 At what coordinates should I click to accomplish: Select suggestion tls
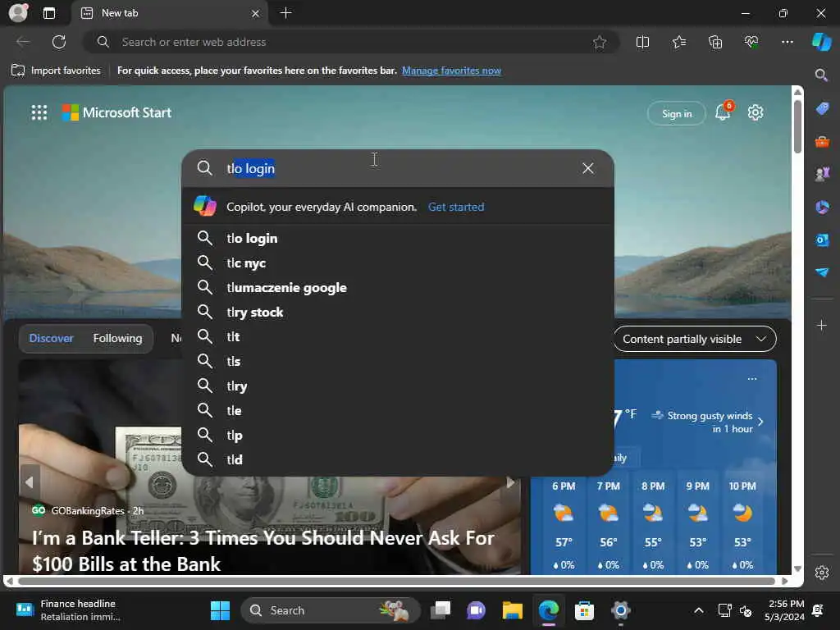point(398,361)
